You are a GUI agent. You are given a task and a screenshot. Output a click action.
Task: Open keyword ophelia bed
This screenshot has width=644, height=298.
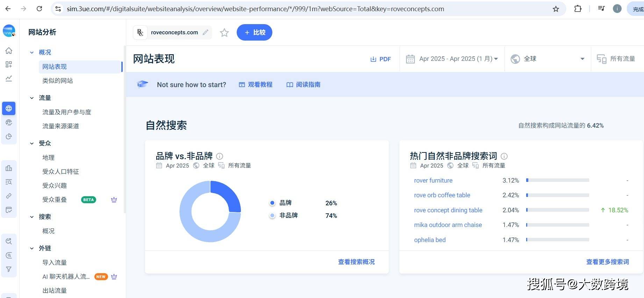pos(430,240)
